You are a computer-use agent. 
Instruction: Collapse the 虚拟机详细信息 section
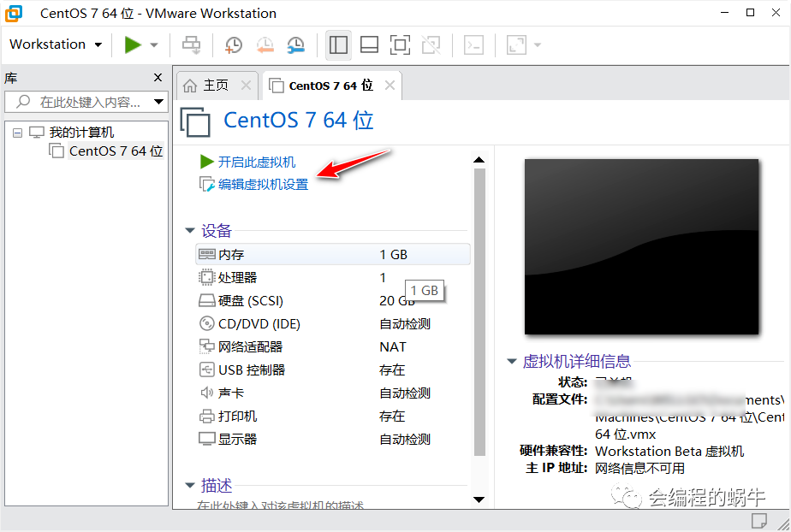(x=512, y=361)
